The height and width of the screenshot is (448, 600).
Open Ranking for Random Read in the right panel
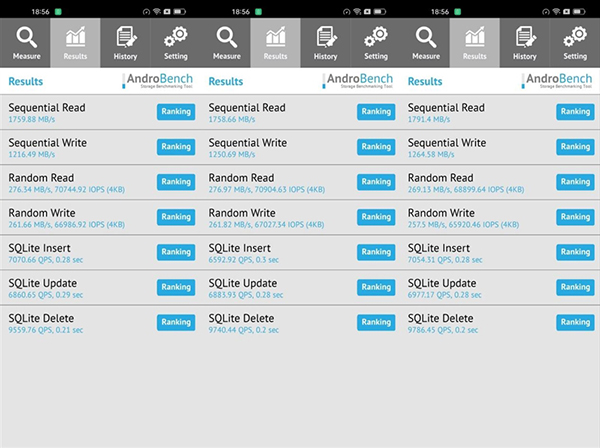point(575,182)
